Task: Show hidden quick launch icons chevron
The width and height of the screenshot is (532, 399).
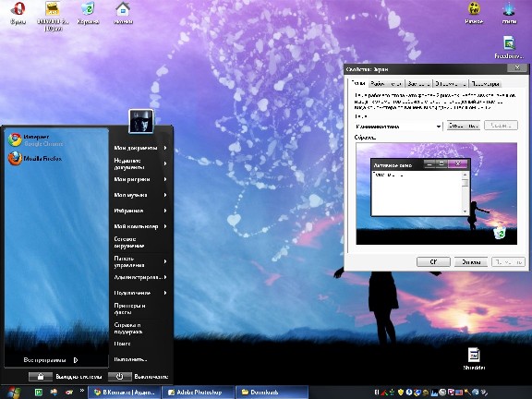Action: (82, 391)
